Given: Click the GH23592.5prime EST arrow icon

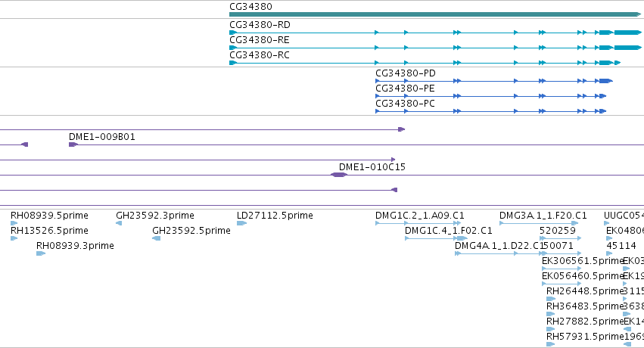Looking at the screenshot, I should tap(156, 238).
